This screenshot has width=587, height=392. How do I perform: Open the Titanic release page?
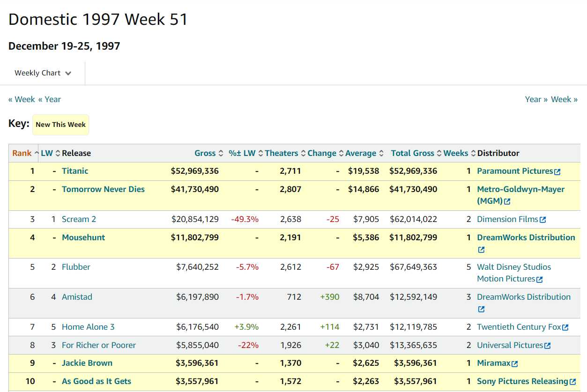(x=75, y=171)
